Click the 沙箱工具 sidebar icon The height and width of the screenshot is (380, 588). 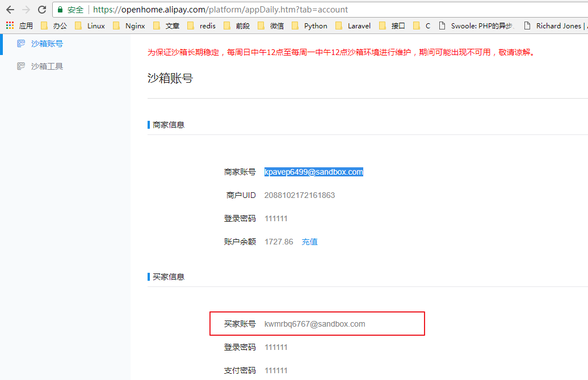point(21,66)
